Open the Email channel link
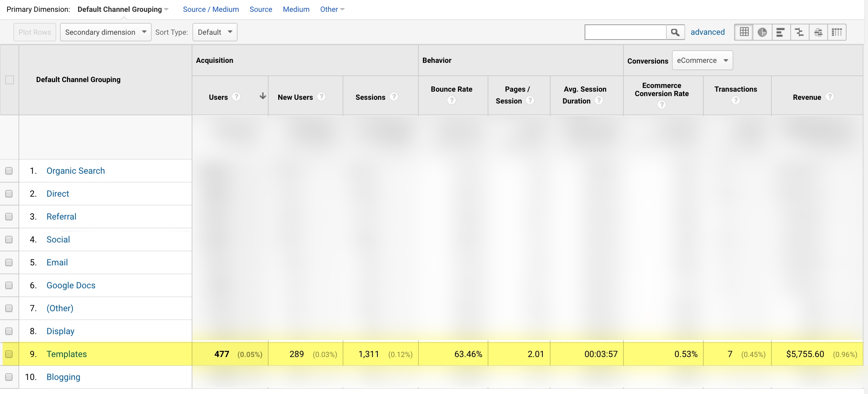The width and height of the screenshot is (868, 394). click(x=57, y=262)
